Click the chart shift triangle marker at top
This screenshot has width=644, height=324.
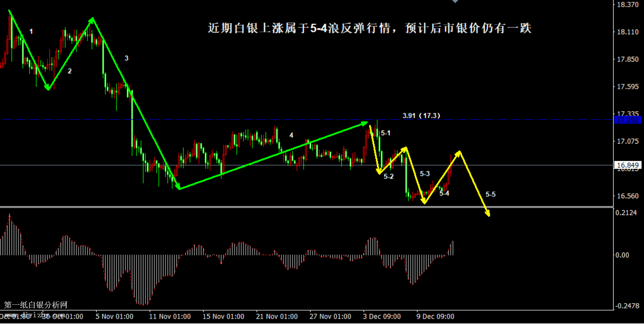[455, 2]
